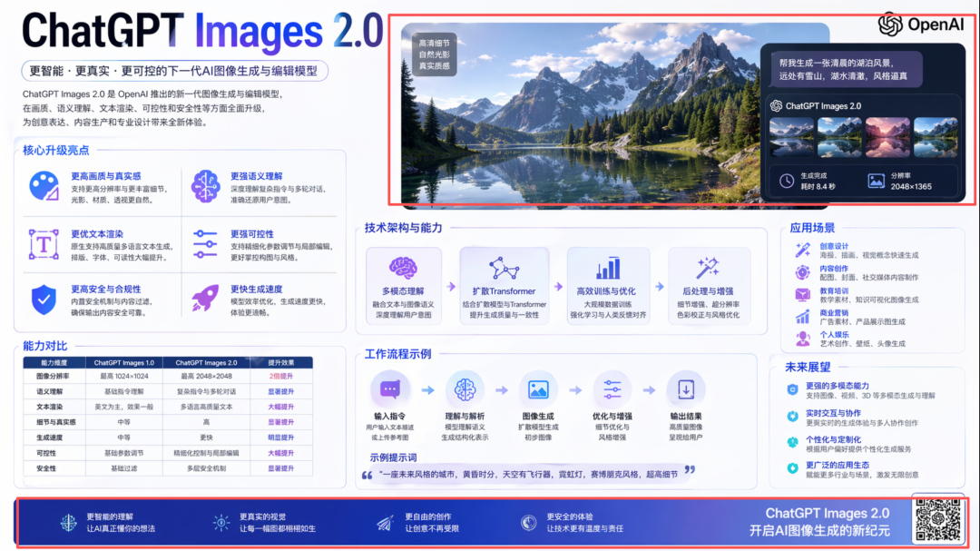Select the person icon beside 个人娱乐
Screen dimensions: 980x551
coord(802,339)
